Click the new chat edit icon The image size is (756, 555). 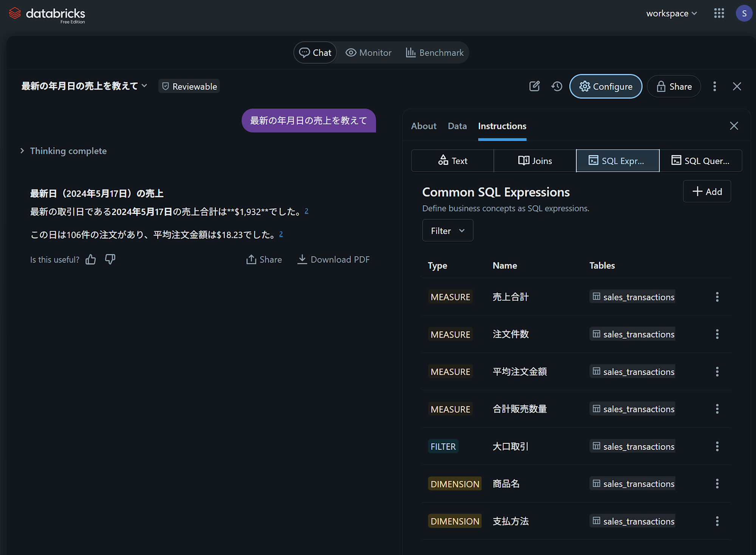point(534,86)
